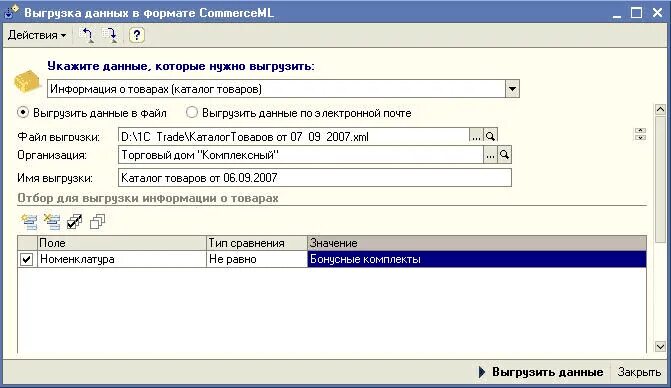Close the window with the X button
Viewport: 671px width, 388px height.
[x=657, y=13]
